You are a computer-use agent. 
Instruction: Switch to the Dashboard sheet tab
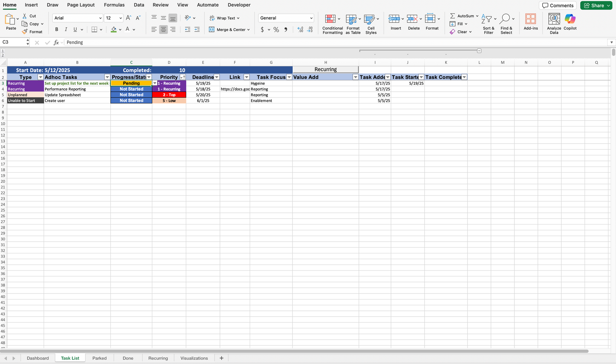pyautogui.click(x=38, y=358)
